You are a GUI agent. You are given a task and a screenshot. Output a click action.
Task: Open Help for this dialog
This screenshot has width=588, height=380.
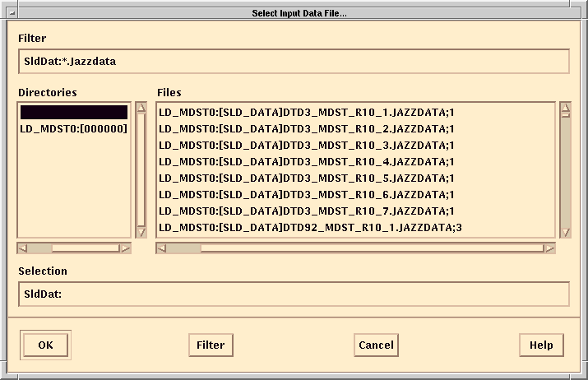coord(541,345)
